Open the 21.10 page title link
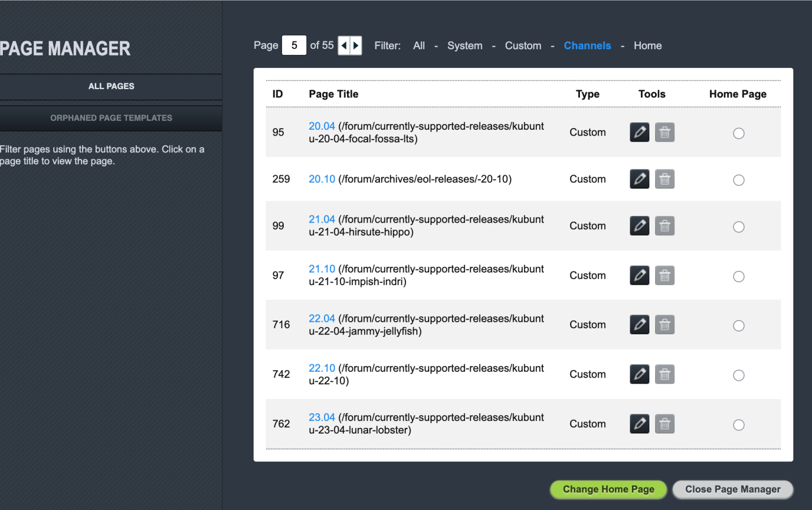This screenshot has height=510, width=812. click(x=322, y=269)
